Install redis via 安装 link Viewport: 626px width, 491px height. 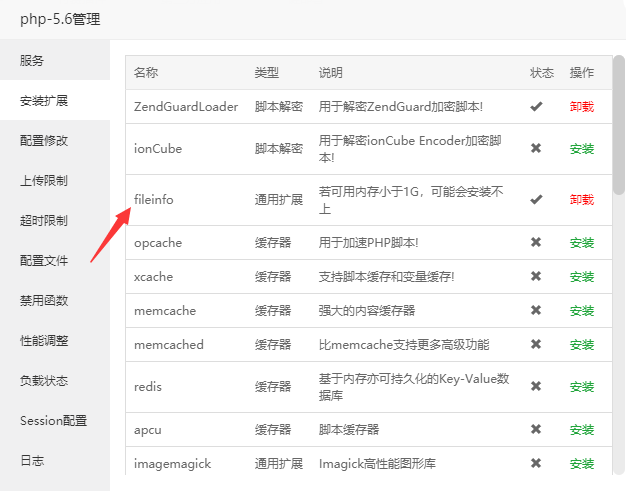(x=582, y=387)
